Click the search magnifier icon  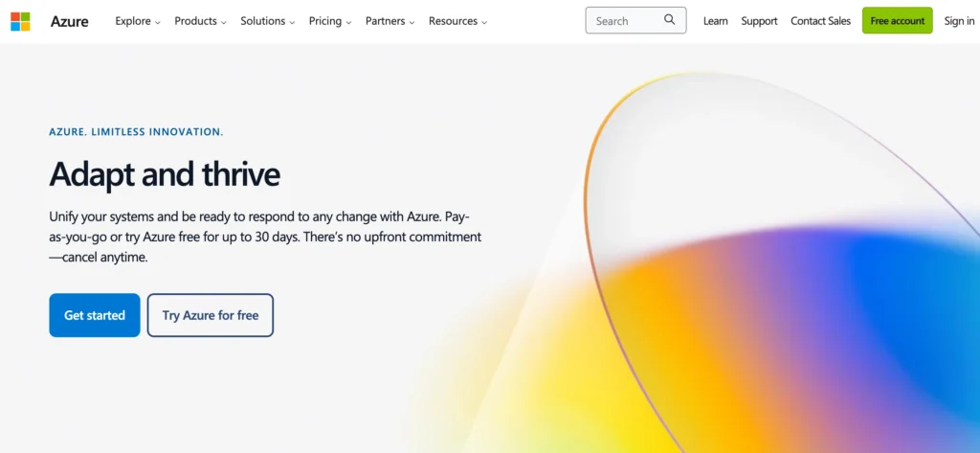(669, 20)
